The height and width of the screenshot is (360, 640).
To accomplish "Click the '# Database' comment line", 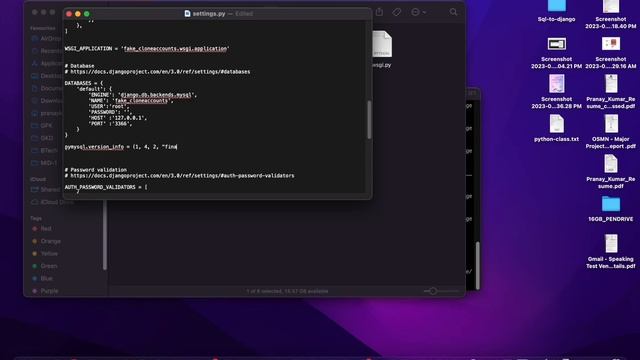I will 79,66.
